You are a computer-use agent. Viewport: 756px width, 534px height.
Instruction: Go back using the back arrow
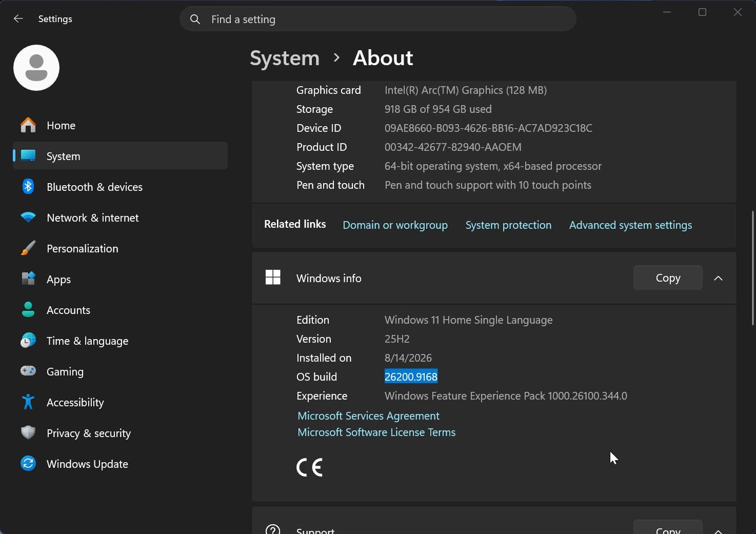(18, 19)
